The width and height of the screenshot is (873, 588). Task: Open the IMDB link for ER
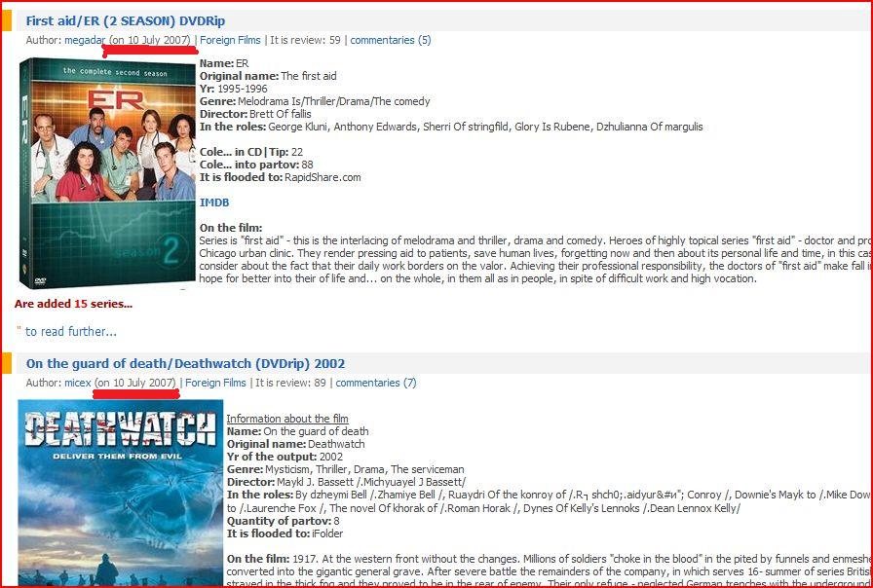click(x=214, y=202)
